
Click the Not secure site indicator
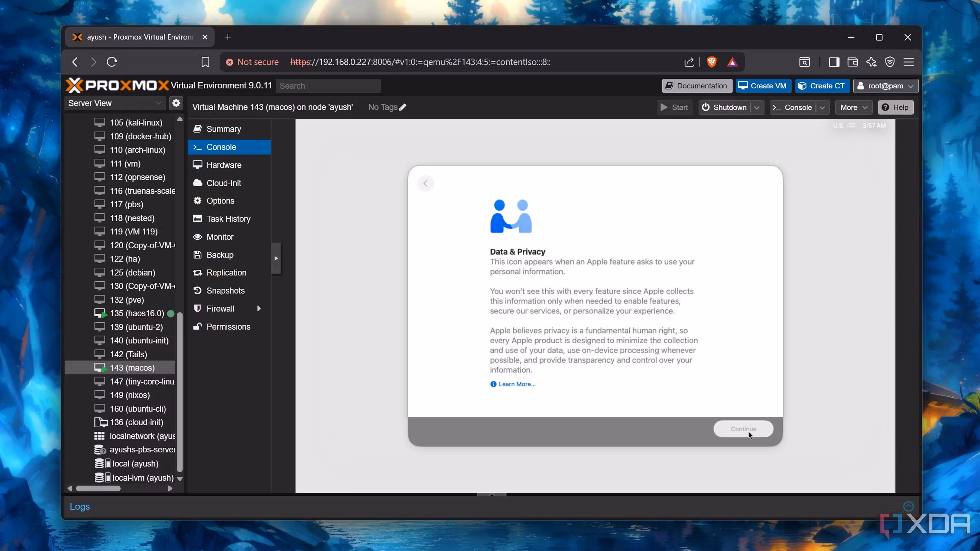252,62
